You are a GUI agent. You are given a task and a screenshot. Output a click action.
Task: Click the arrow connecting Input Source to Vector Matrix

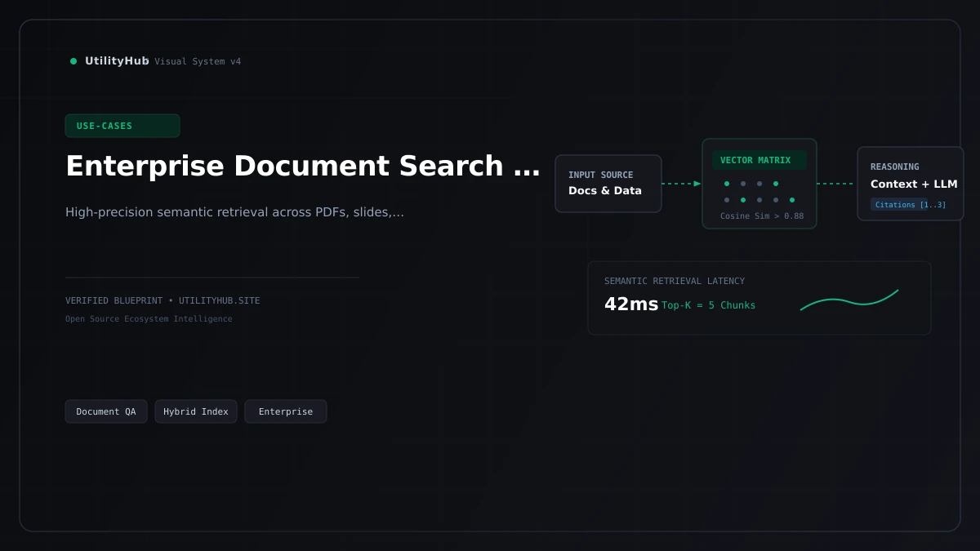coord(682,184)
